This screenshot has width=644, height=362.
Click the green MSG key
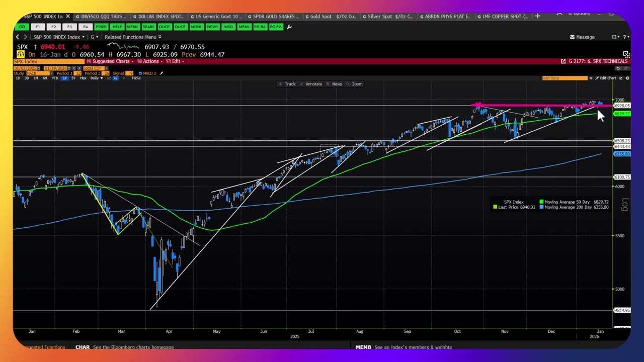pos(228,27)
